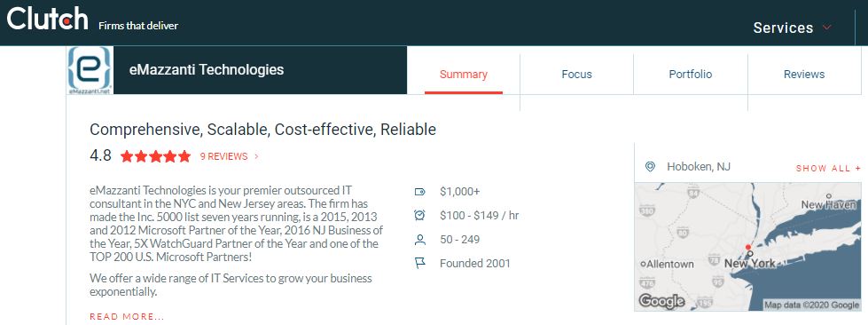Switch to the Focus tab
The image size is (868, 325).
[576, 75]
